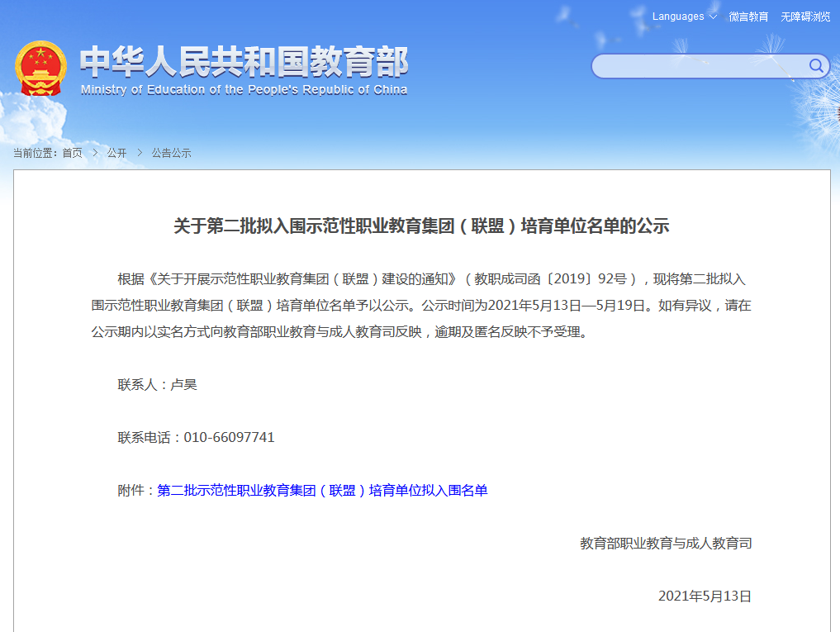Click the magnifier search icon

pos(816,66)
